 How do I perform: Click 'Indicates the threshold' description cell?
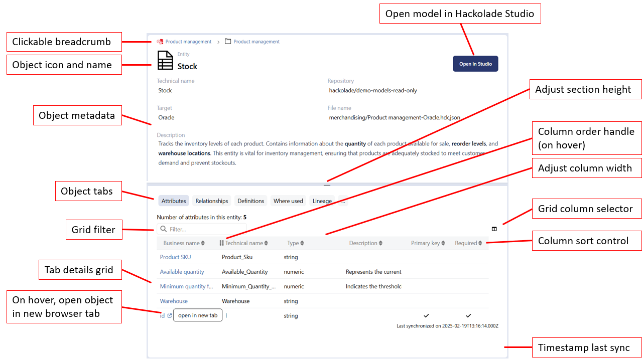point(373,287)
